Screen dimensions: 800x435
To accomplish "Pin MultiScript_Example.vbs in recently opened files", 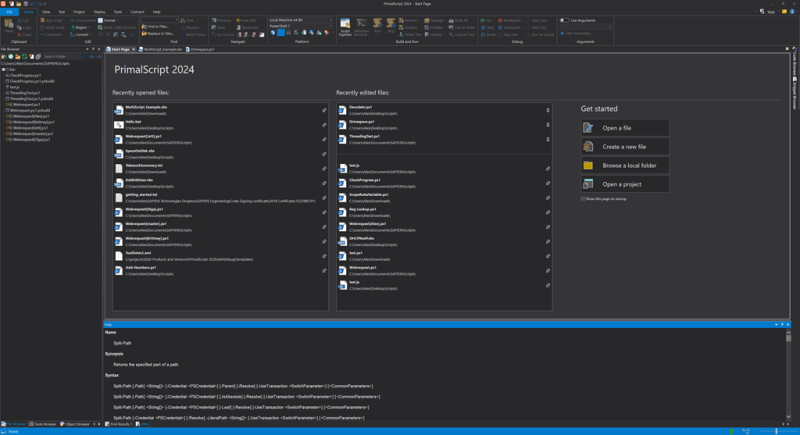I will tap(324, 110).
